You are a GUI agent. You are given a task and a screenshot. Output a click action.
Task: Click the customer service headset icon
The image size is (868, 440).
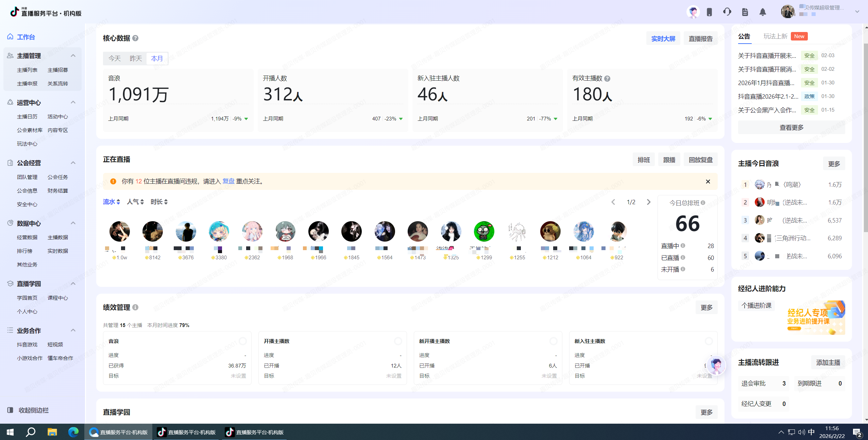pyautogui.click(x=727, y=12)
